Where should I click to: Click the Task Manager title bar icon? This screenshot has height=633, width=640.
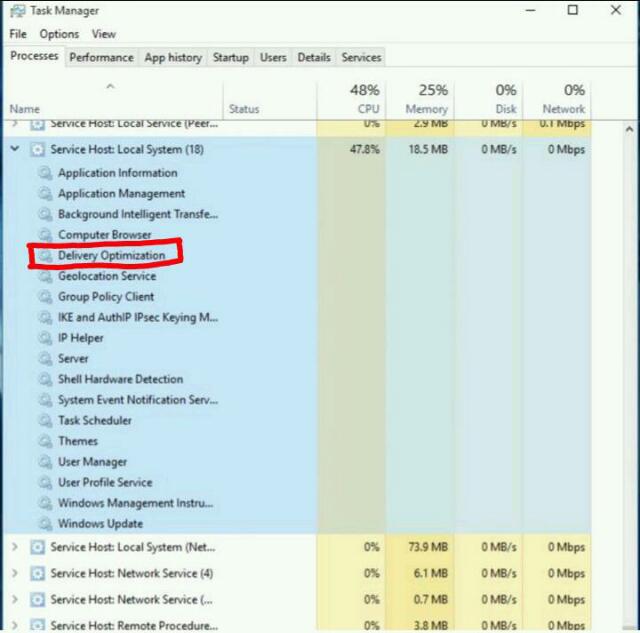coord(17,11)
